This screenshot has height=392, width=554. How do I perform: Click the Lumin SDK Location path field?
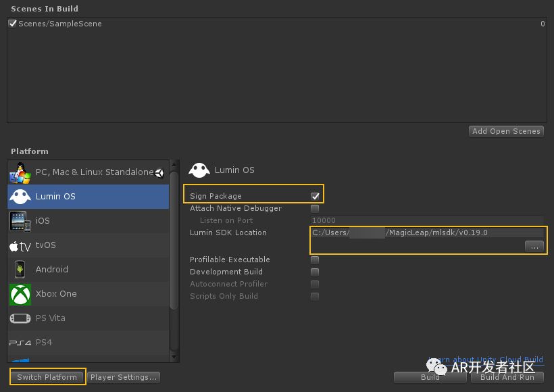pos(428,232)
